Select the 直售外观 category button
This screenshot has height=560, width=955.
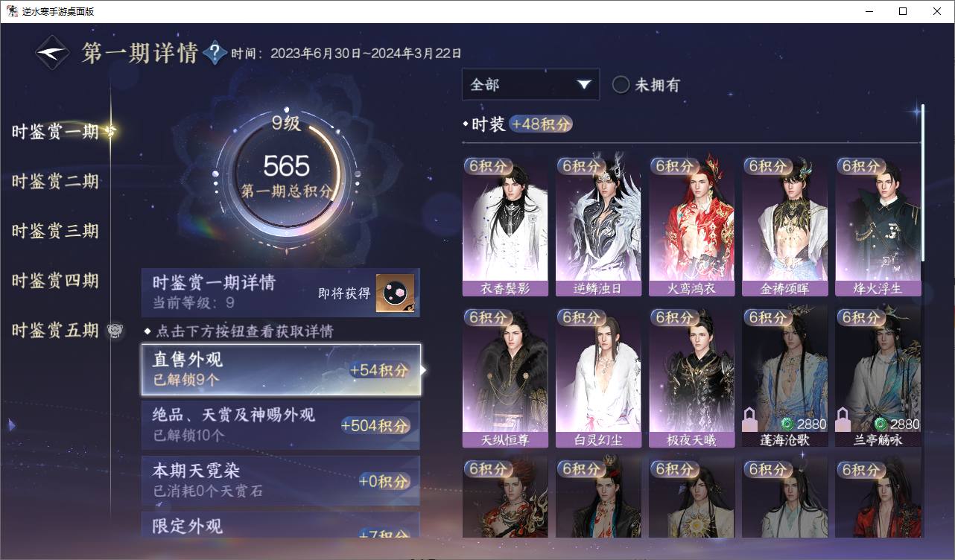point(281,370)
